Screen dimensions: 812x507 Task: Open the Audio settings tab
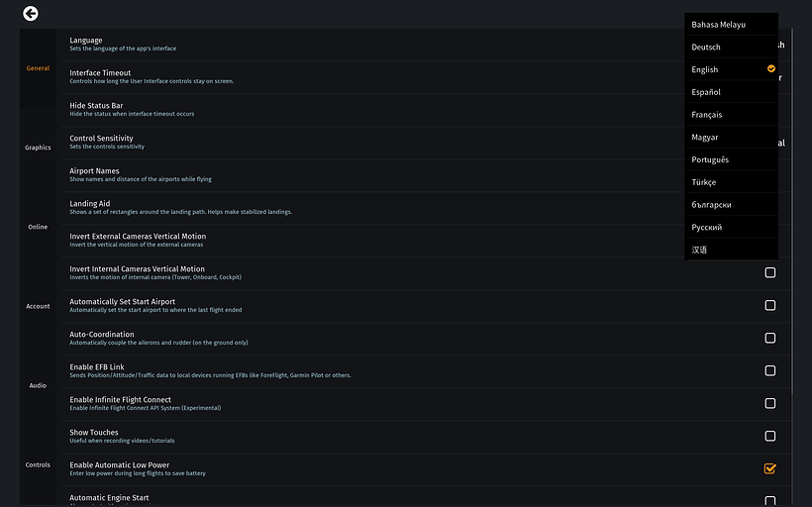point(38,385)
